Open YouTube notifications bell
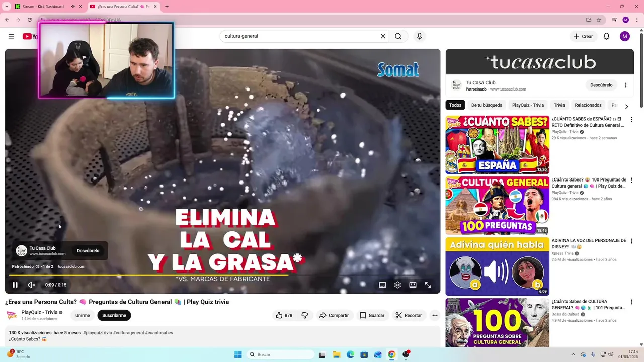Viewport: 644px width, 362px height. point(607,36)
